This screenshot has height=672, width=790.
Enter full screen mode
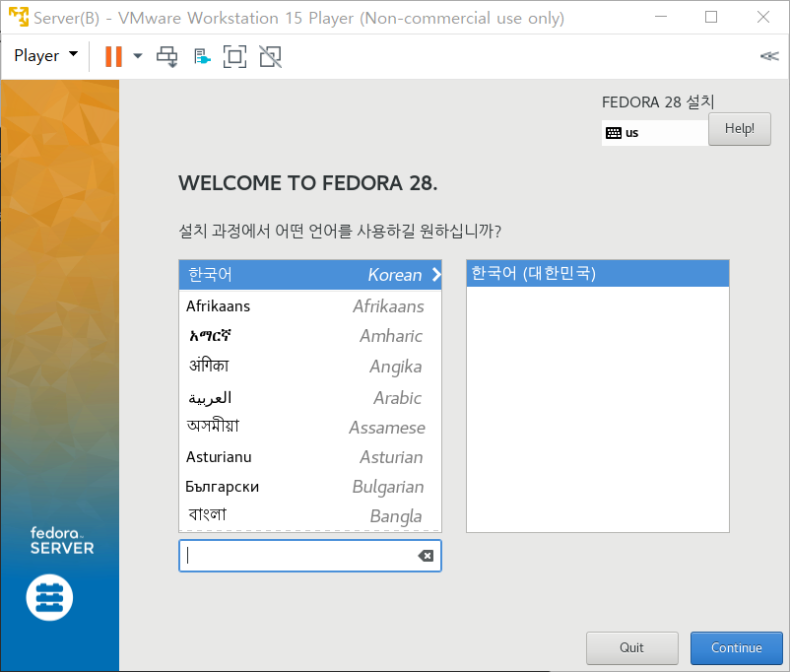click(234, 56)
